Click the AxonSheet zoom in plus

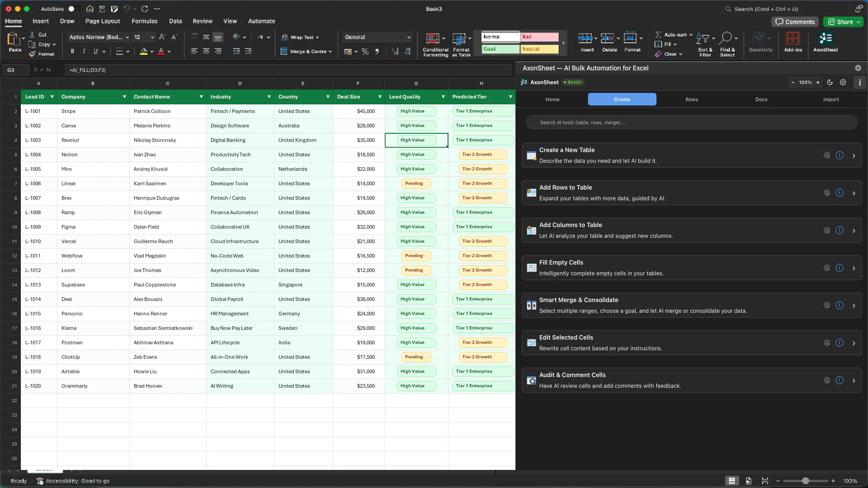818,82
